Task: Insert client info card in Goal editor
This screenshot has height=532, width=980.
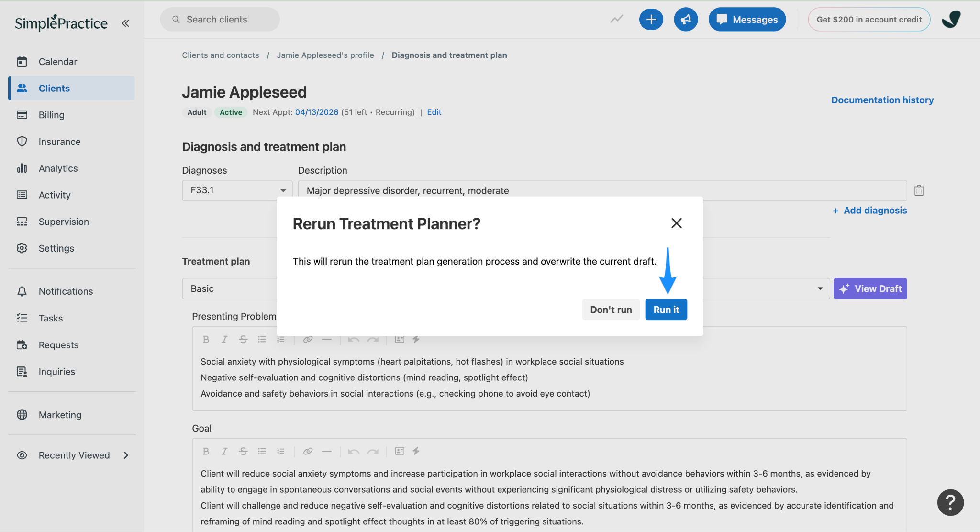Action: point(400,451)
